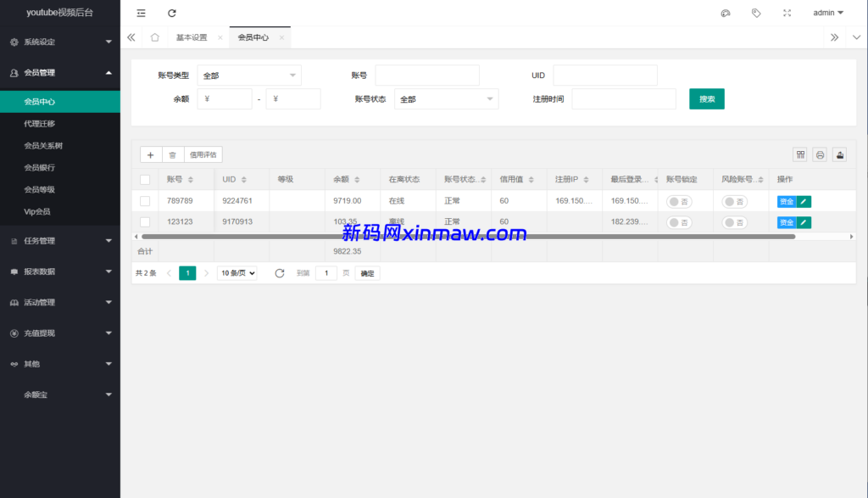Image resolution: width=868 pixels, height=498 pixels.
Task: Click the green 搜索 button
Action: coord(707,99)
